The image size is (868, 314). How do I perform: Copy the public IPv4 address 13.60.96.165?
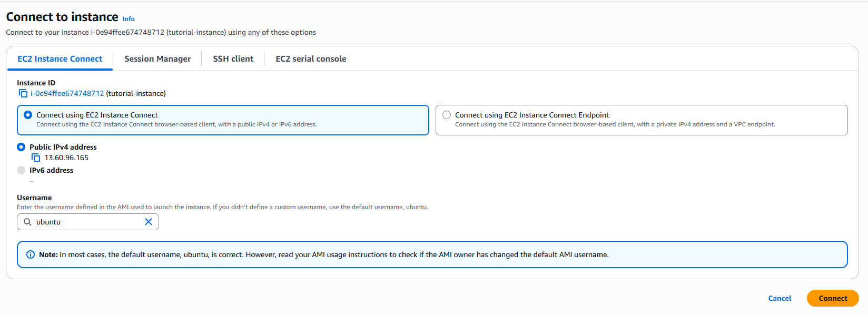coord(36,158)
